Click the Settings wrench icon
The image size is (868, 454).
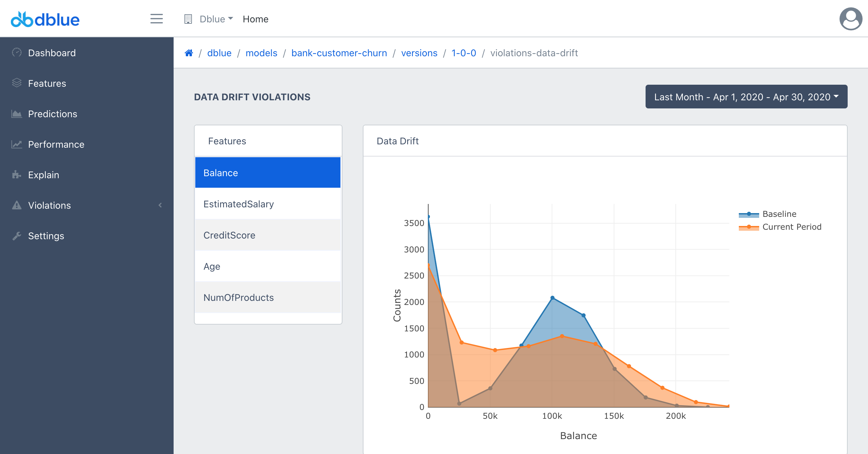pos(17,236)
